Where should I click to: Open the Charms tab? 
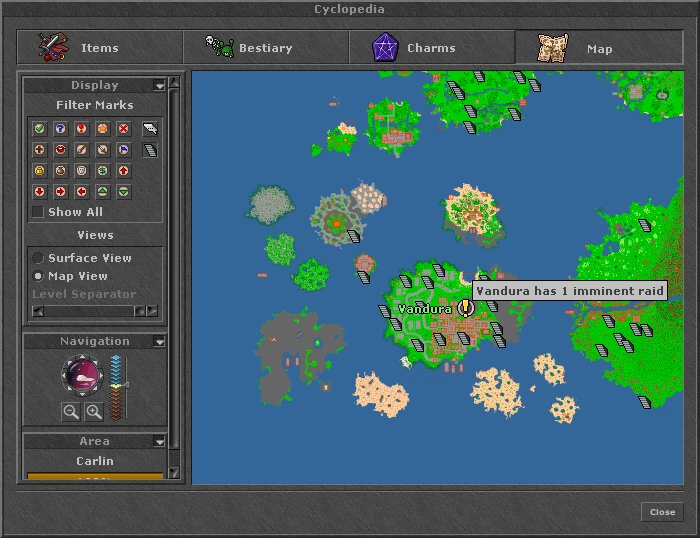431,47
